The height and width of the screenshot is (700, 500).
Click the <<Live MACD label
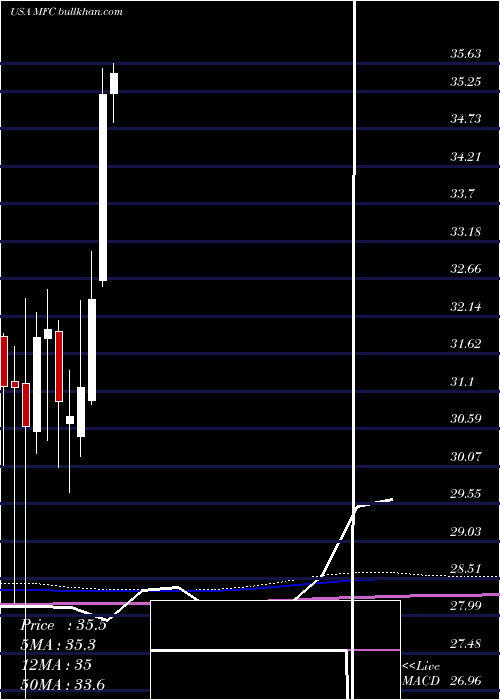[421, 674]
